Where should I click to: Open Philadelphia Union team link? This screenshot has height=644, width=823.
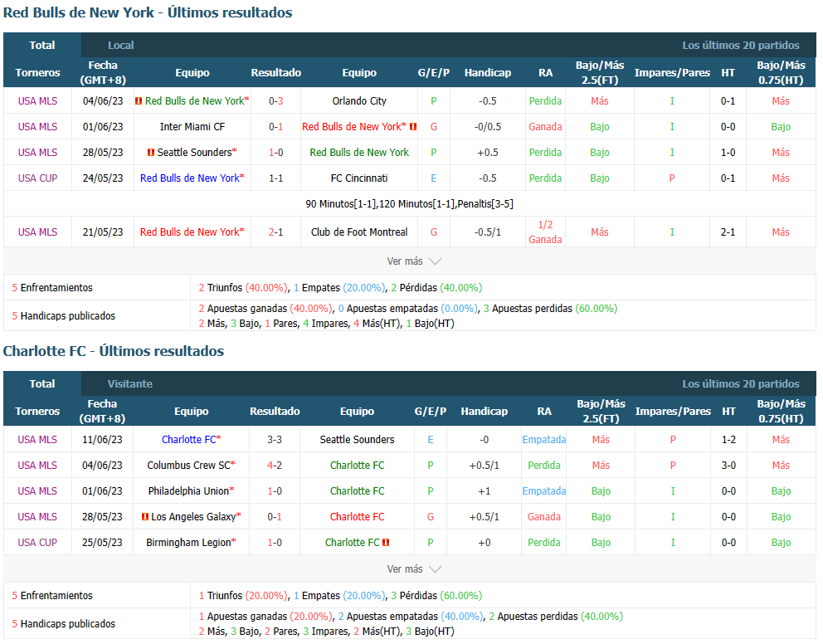(x=188, y=490)
